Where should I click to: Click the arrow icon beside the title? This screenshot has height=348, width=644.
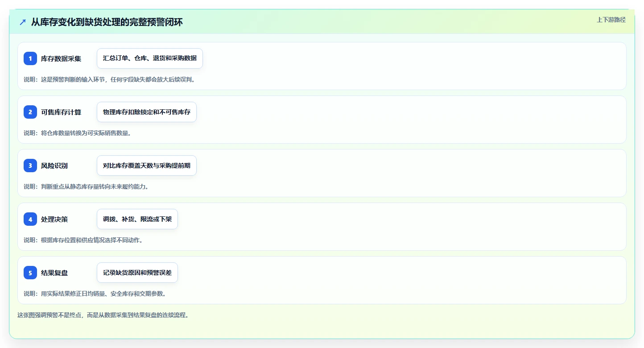pyautogui.click(x=23, y=22)
